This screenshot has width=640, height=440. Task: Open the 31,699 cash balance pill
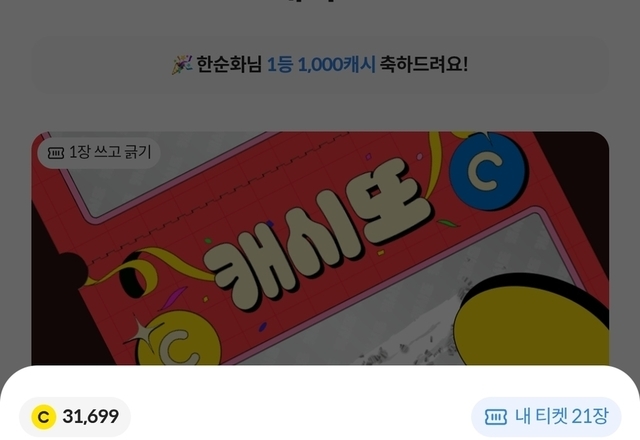point(75,417)
